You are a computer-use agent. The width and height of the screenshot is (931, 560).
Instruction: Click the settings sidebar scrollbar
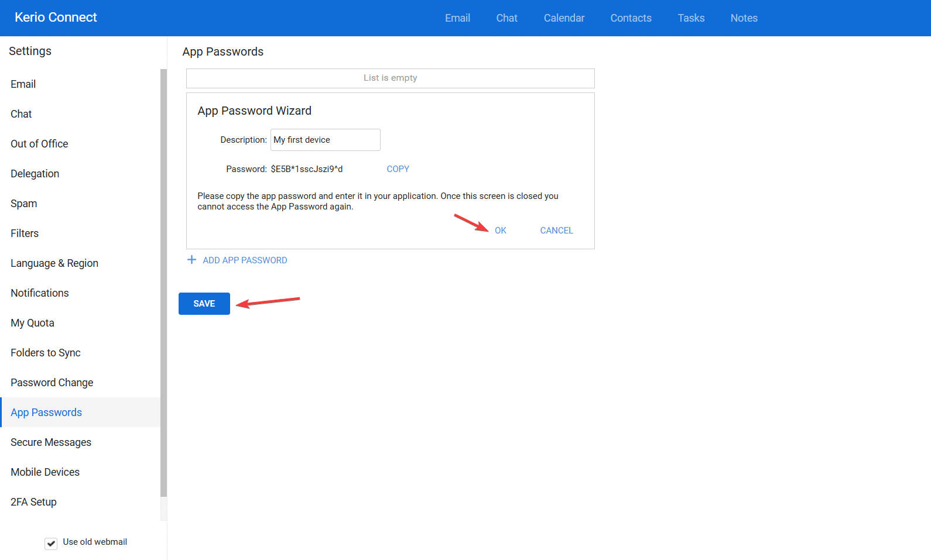click(163, 281)
